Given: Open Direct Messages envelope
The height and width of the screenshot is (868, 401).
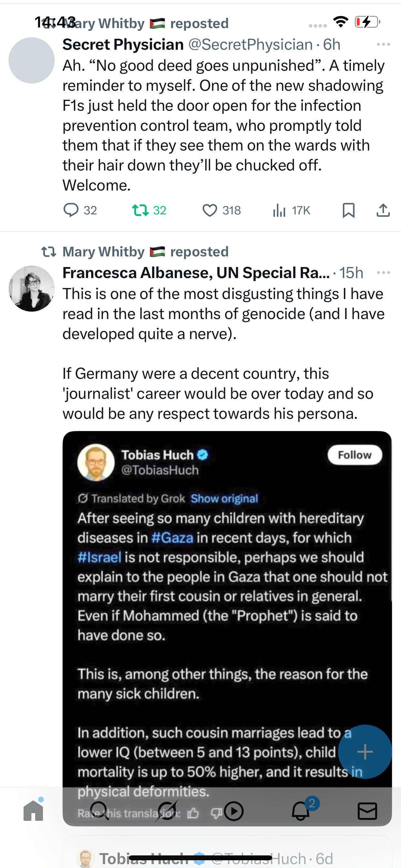Looking at the screenshot, I should [x=367, y=811].
